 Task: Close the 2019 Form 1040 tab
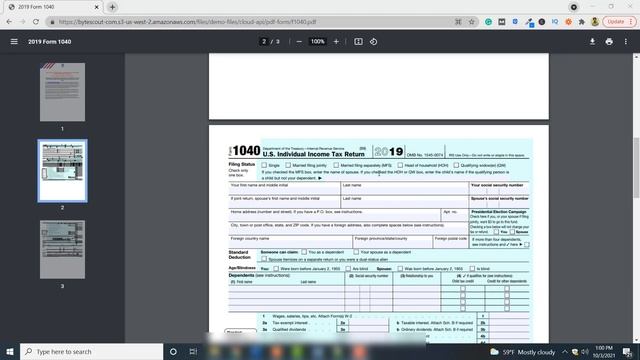point(97,7)
